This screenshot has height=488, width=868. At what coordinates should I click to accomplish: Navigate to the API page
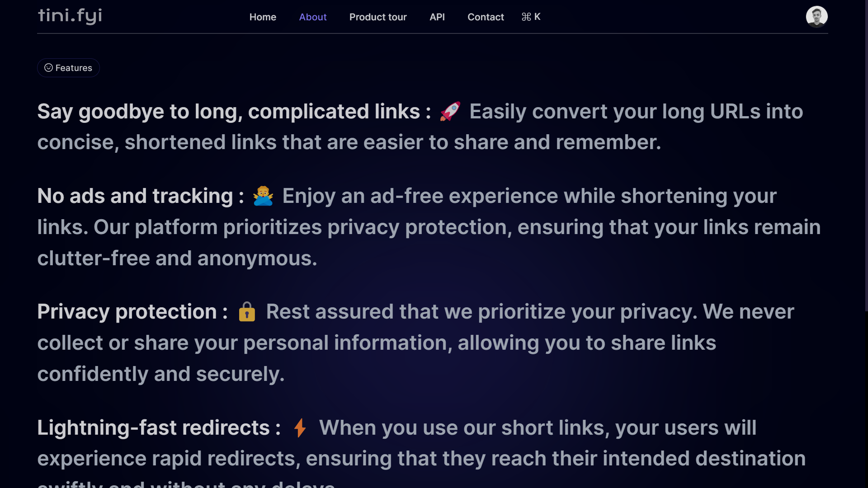coord(437,17)
